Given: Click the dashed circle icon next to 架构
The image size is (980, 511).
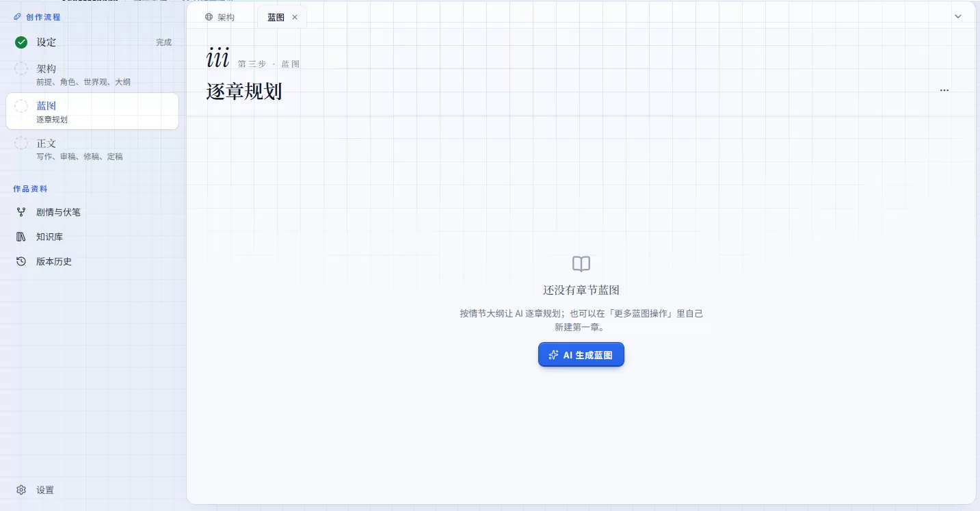Looking at the screenshot, I should tap(21, 68).
